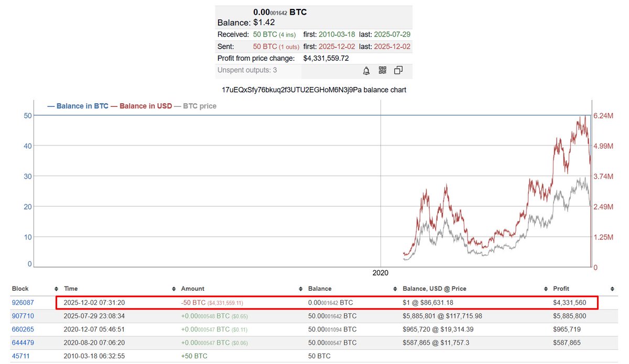Click the -50 BTC transaction amount
The width and height of the screenshot is (629, 364).
coord(193,303)
